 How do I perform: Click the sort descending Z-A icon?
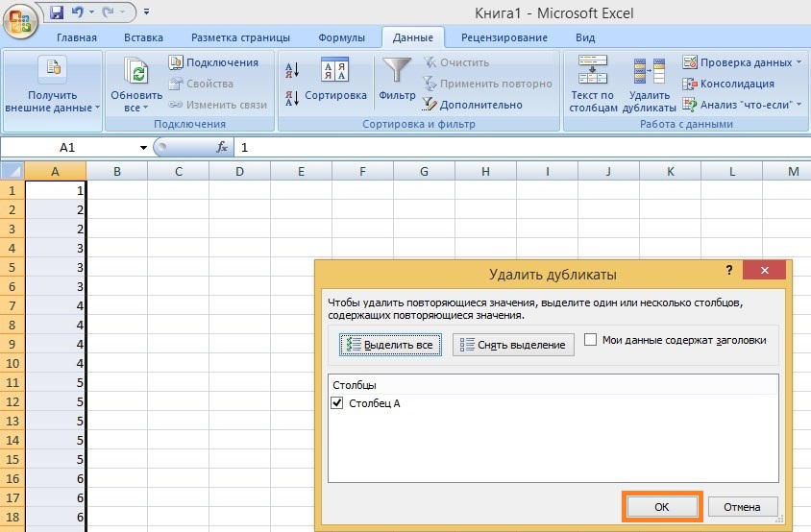click(x=293, y=97)
